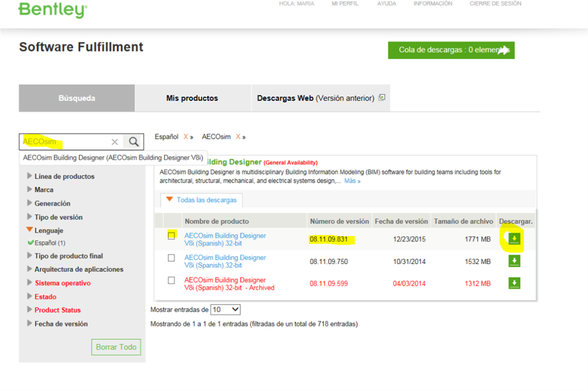Remove the AECOsim filter tag
Viewport: 588px width, 391px height.
click(x=238, y=137)
